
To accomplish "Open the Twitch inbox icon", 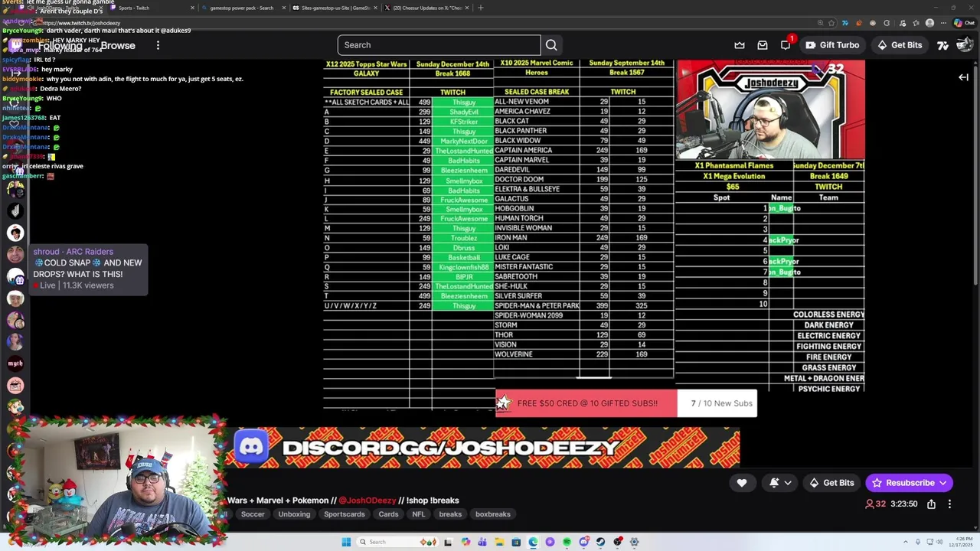I will [x=763, y=45].
